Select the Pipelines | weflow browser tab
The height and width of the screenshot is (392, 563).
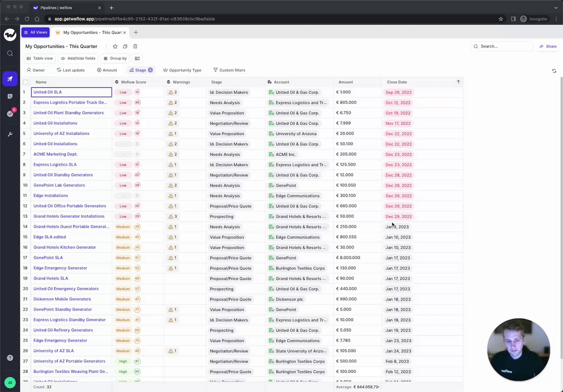point(66,7)
